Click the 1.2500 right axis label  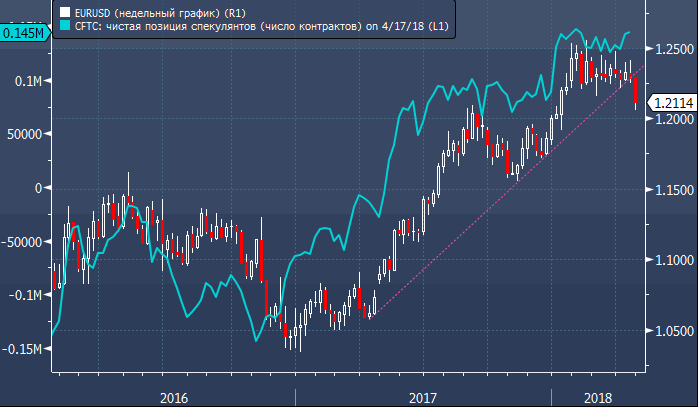point(670,49)
